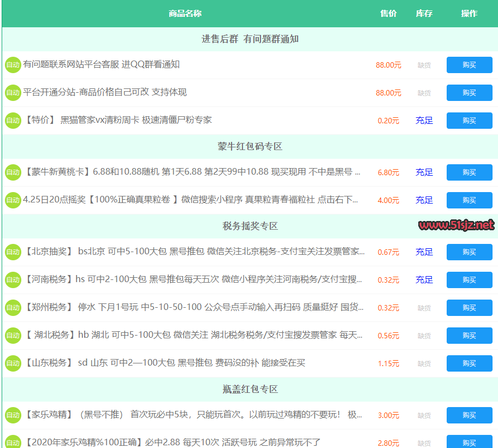Image resolution: width=498 pixels, height=448 pixels.
Task: Click the 自动 icon beside 郑州税务
Action: [x=13, y=308]
